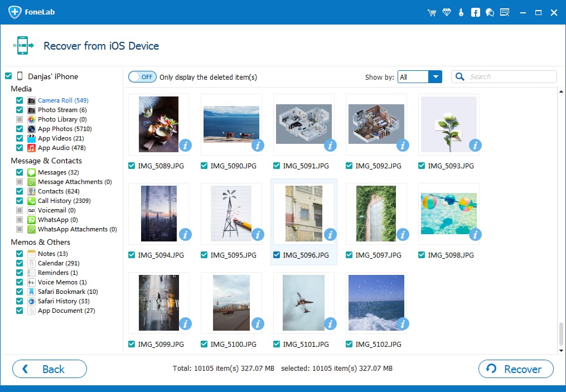Uncheck IMG_5096.JPG
The width and height of the screenshot is (566, 392).
(x=277, y=255)
